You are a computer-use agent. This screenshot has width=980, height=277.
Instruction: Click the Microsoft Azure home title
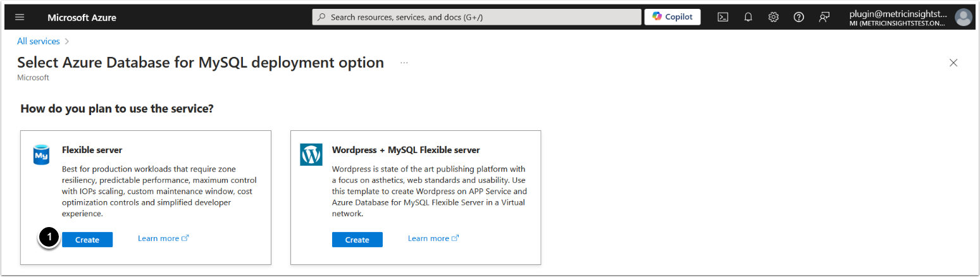(82, 18)
